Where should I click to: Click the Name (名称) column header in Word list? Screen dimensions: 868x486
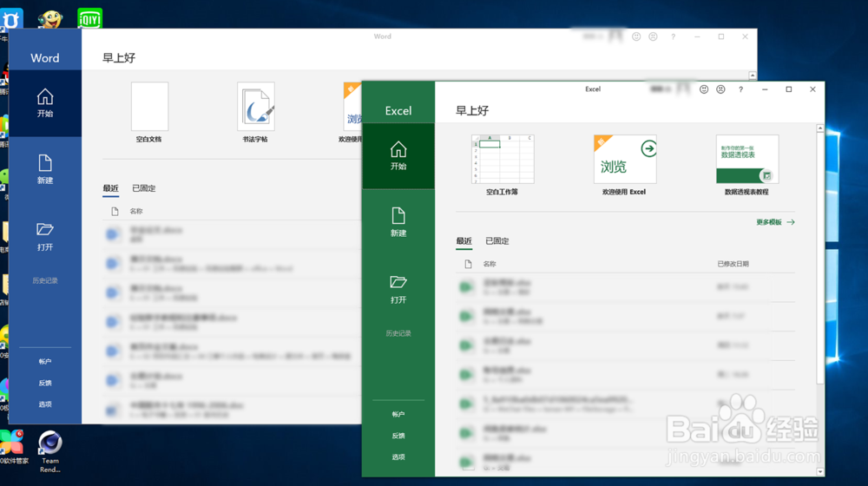pyautogui.click(x=136, y=211)
